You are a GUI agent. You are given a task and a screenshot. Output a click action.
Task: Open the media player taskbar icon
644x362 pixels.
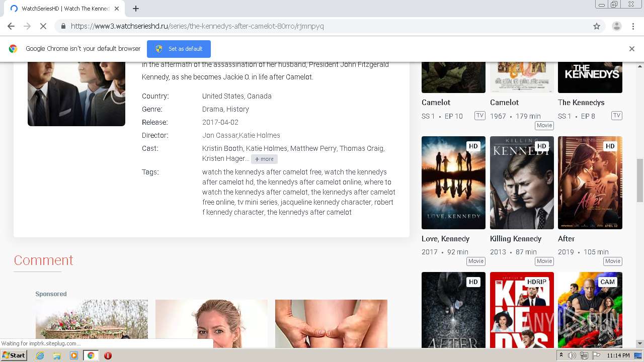coord(74,355)
